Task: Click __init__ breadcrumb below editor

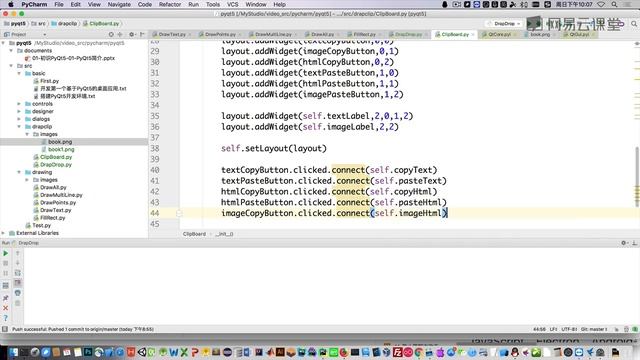Action: pos(224,234)
